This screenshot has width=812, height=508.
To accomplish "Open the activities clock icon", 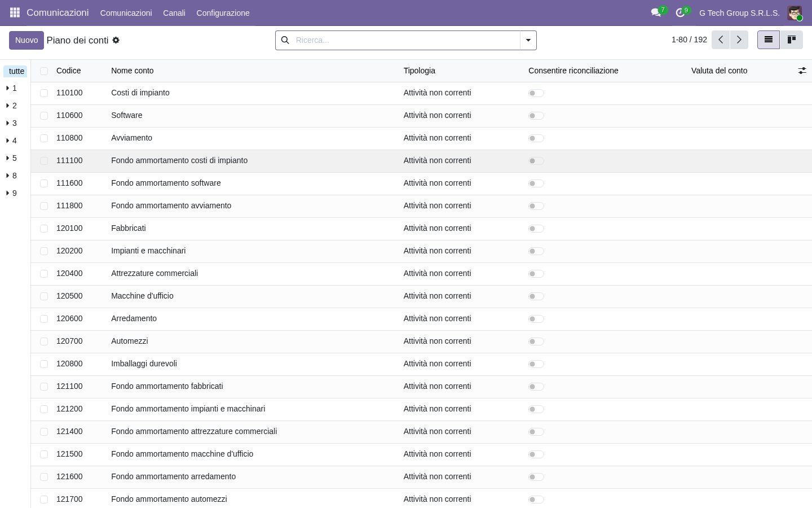I will pyautogui.click(x=680, y=12).
